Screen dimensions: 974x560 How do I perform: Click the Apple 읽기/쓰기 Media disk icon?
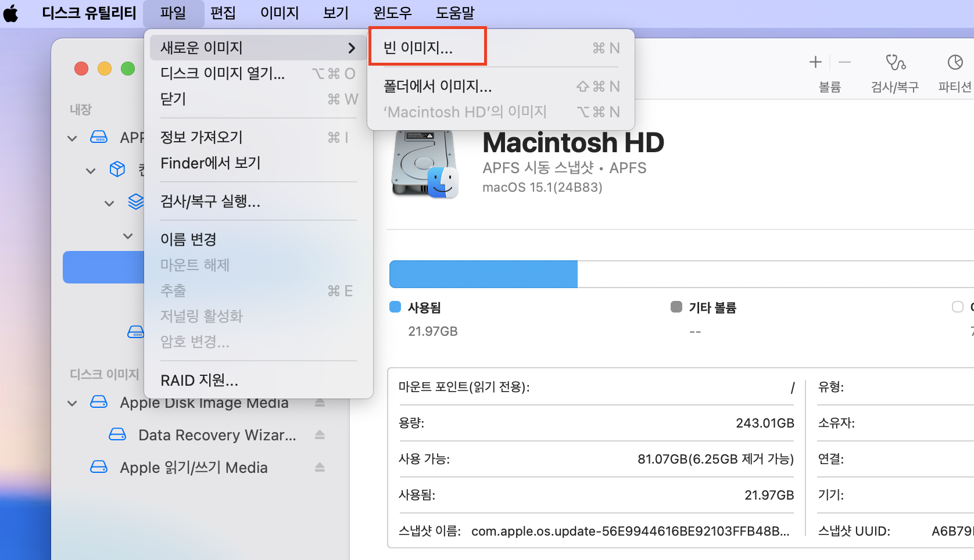[x=99, y=467]
